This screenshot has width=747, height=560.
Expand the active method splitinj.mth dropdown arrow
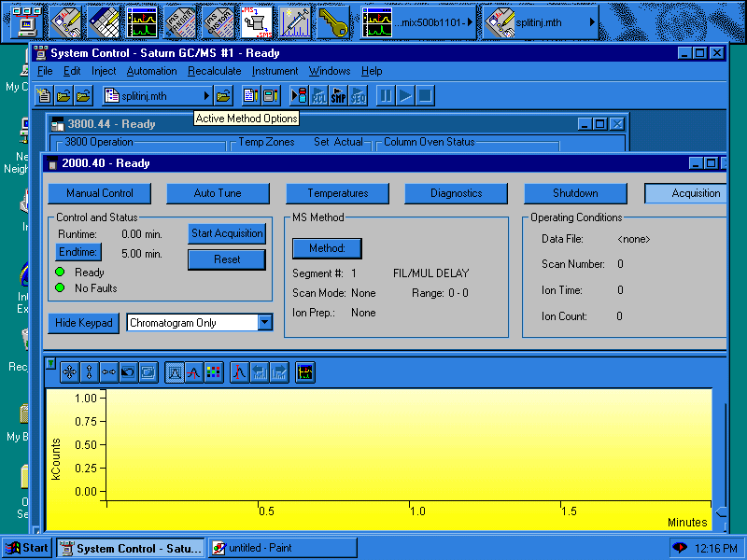[x=206, y=96]
